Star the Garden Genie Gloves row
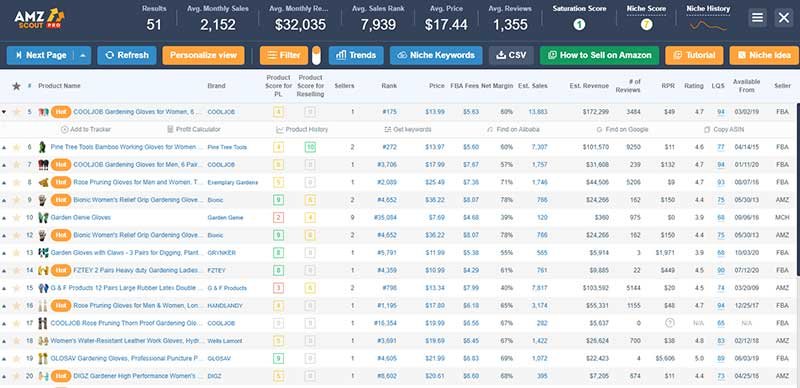This screenshot has height=388, width=800. [17, 217]
